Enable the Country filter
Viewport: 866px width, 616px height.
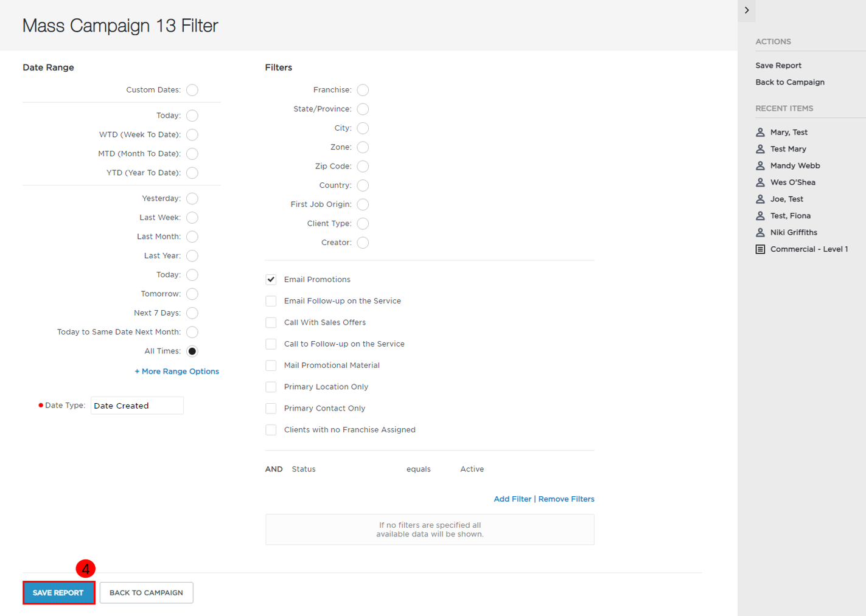click(363, 185)
